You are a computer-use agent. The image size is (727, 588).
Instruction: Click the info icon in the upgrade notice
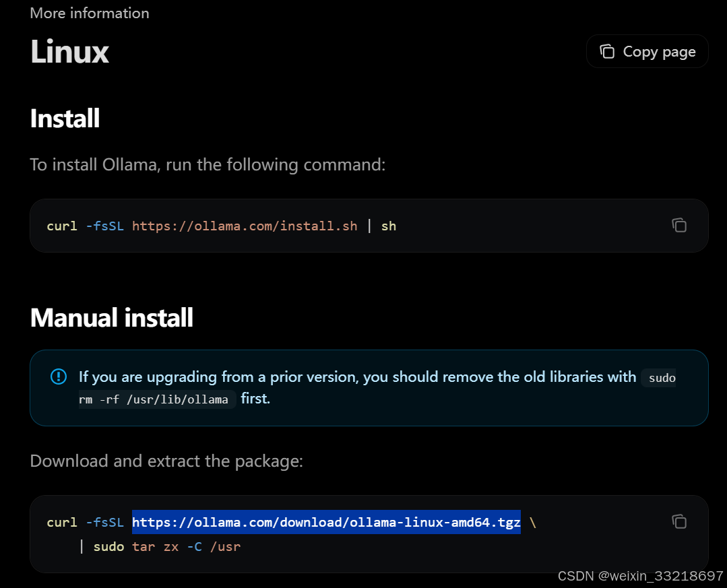coord(59,377)
